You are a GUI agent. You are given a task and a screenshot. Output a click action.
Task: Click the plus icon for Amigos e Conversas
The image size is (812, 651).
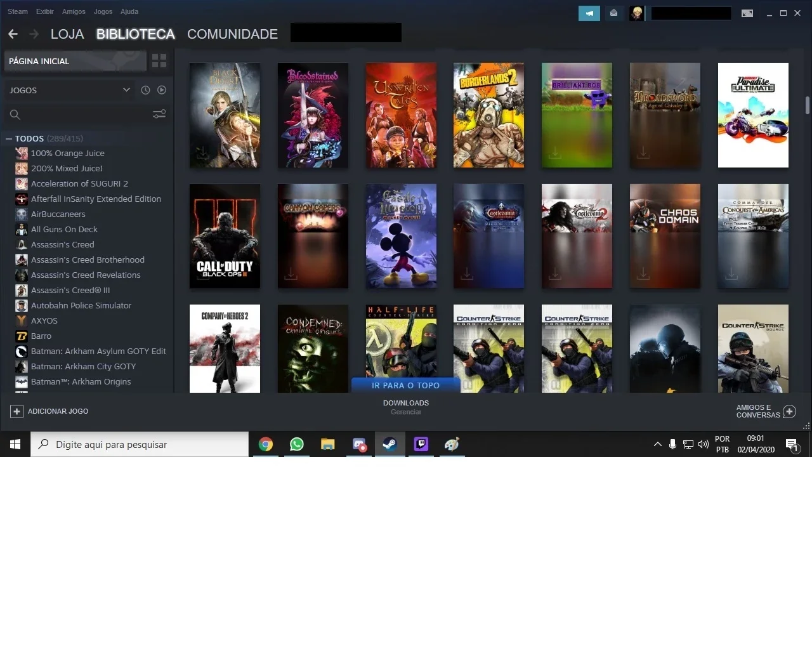click(789, 412)
